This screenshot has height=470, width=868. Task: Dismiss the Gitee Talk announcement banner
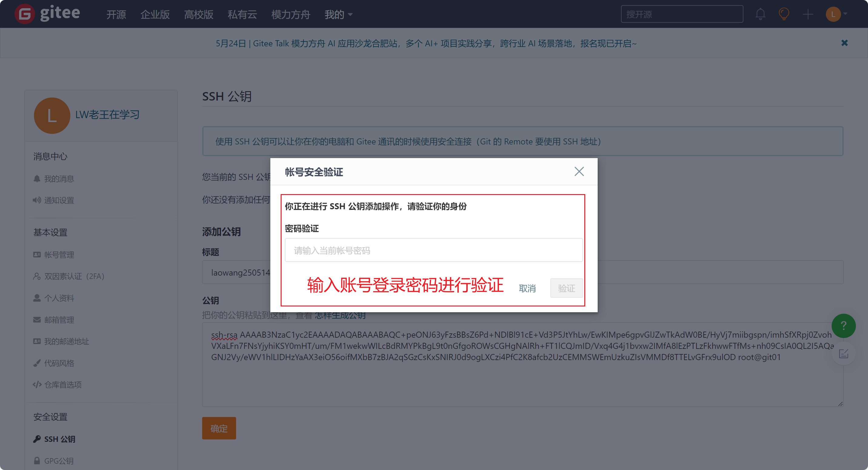(844, 43)
